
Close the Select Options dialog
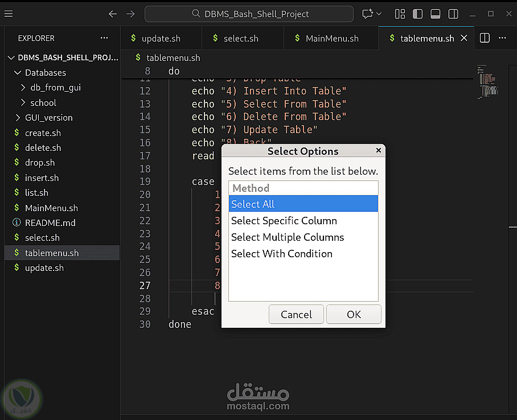point(379,150)
